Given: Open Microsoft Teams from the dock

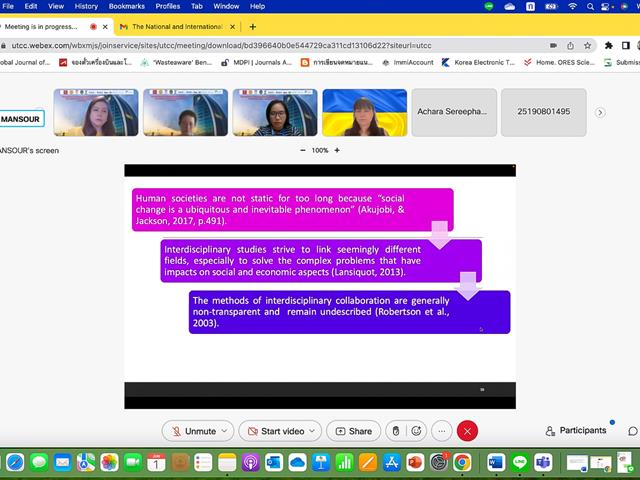Looking at the screenshot, I should click(543, 462).
